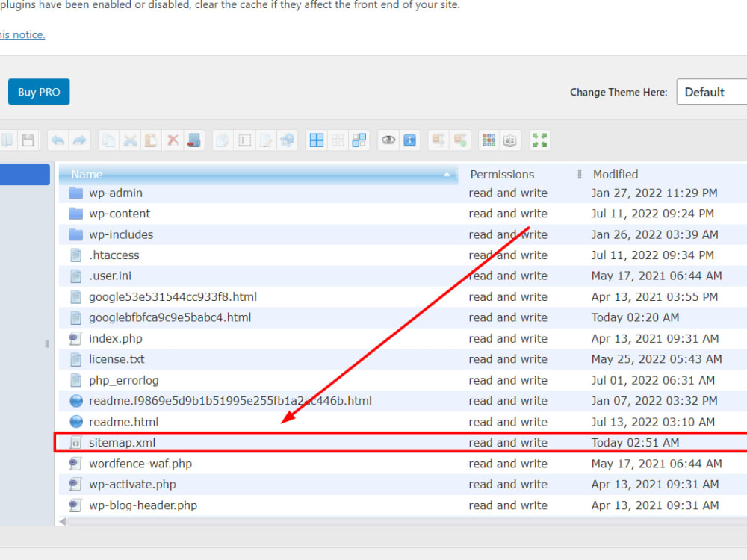Click the blue Get info icon

tap(409, 140)
